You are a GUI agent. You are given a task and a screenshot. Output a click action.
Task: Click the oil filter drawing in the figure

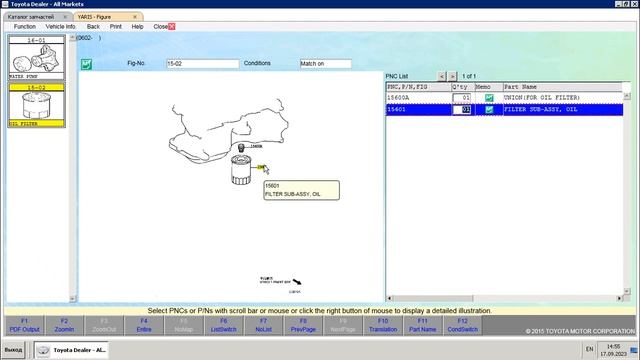(x=240, y=170)
